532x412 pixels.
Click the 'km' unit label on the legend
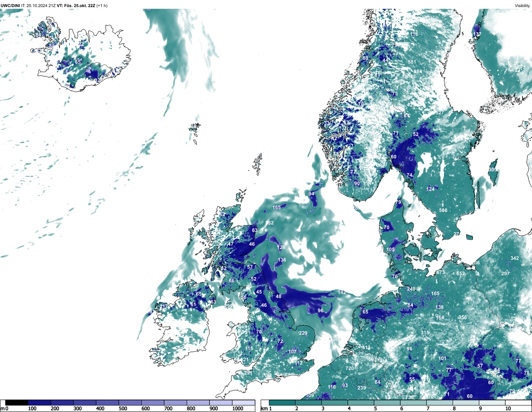265,409
